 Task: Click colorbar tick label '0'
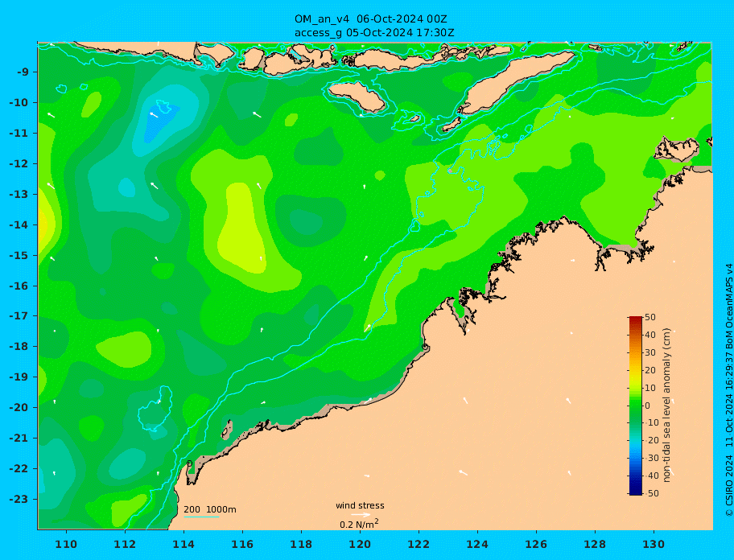647,406
